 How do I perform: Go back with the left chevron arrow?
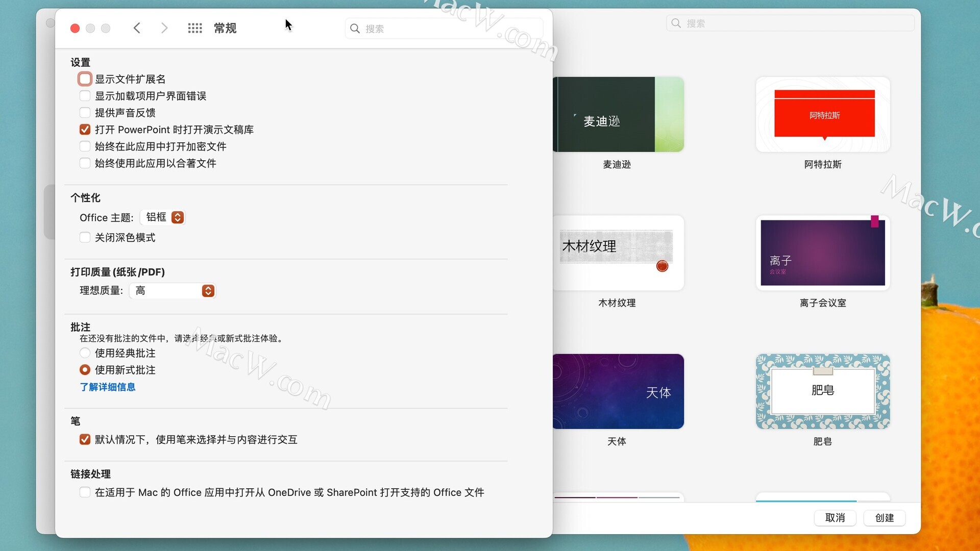[136, 28]
